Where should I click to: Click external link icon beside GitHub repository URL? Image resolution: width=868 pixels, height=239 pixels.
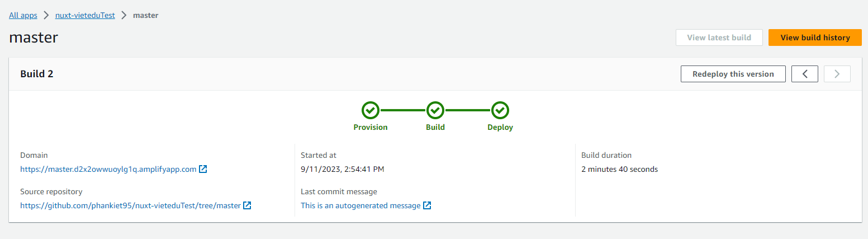coord(247,205)
